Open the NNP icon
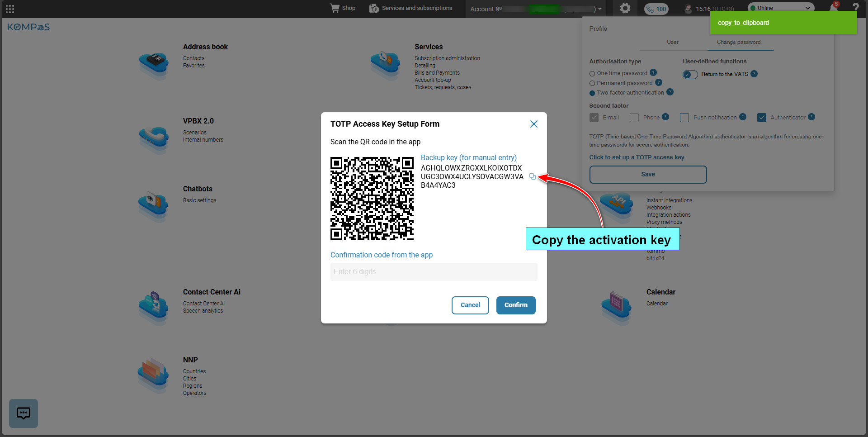 point(154,375)
